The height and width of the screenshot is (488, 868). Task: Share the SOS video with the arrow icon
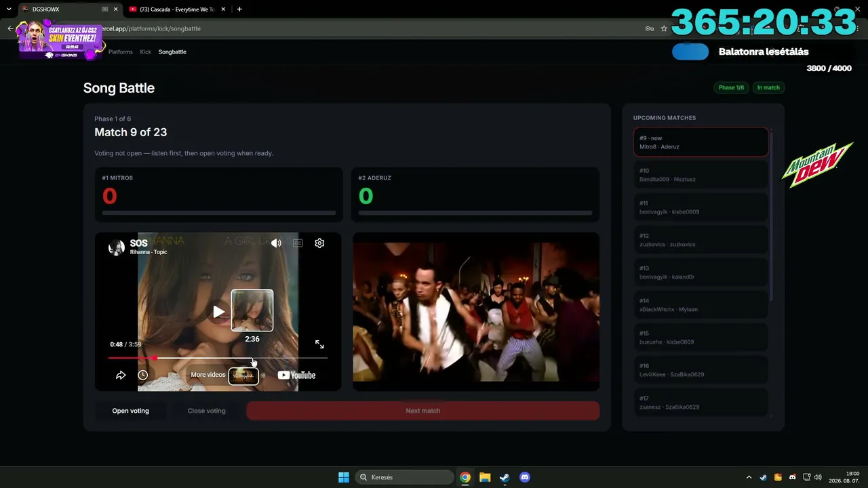tap(121, 375)
